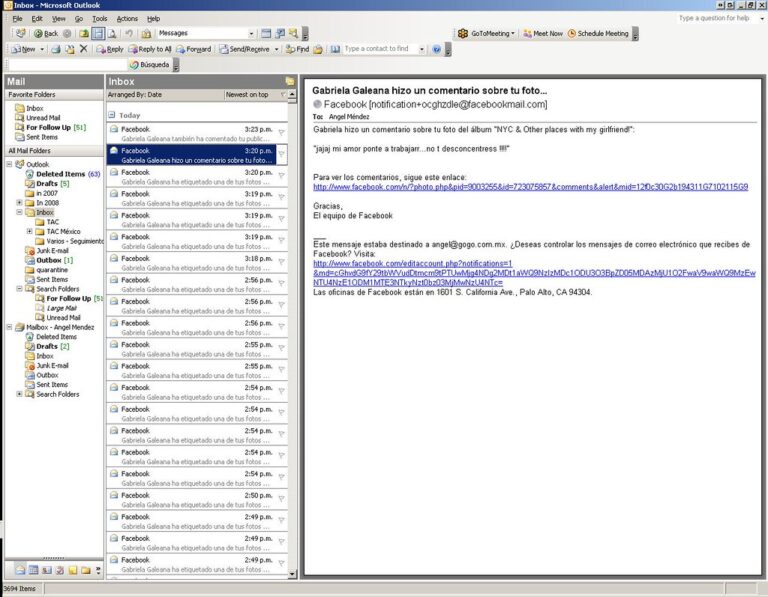Open the GoToMeeting toolbar menu

click(486, 33)
